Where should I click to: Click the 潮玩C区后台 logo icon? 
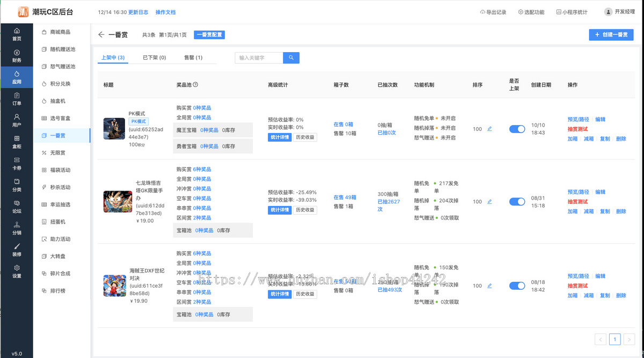(23, 12)
